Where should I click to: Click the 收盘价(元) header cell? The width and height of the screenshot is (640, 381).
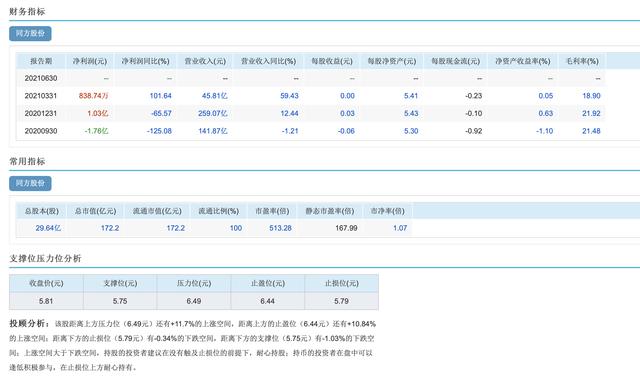click(46, 283)
